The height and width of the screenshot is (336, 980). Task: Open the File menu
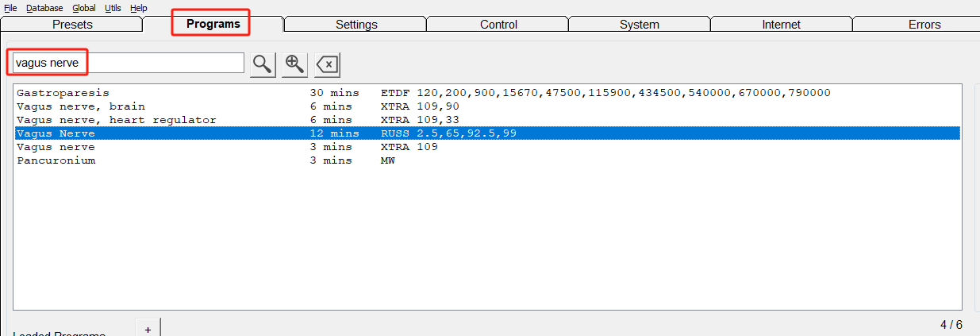(10, 8)
